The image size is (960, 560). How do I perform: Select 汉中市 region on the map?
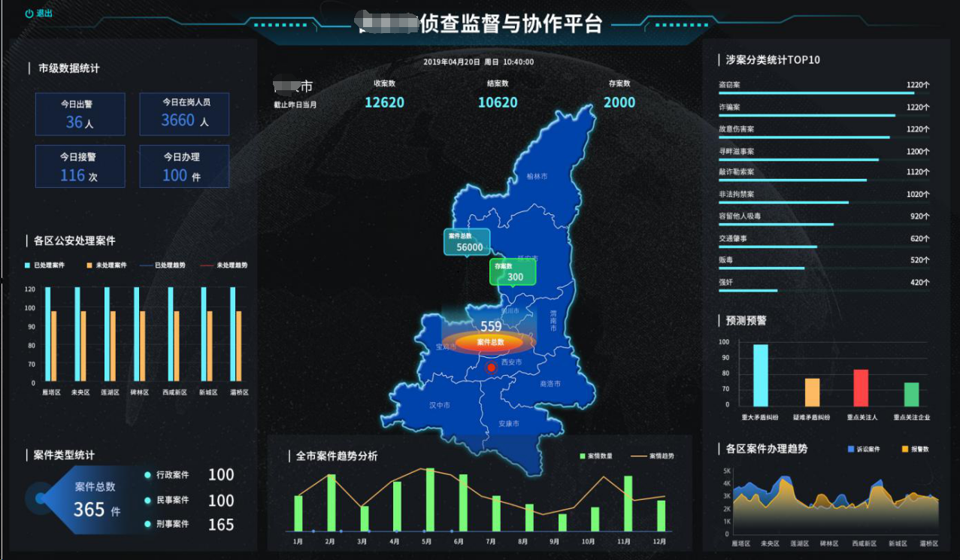[x=439, y=405]
